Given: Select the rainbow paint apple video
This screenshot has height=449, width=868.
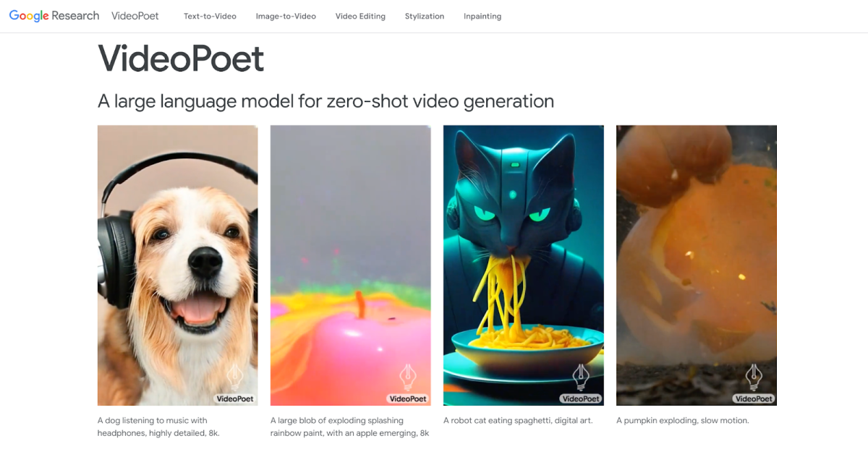Looking at the screenshot, I should tap(351, 265).
